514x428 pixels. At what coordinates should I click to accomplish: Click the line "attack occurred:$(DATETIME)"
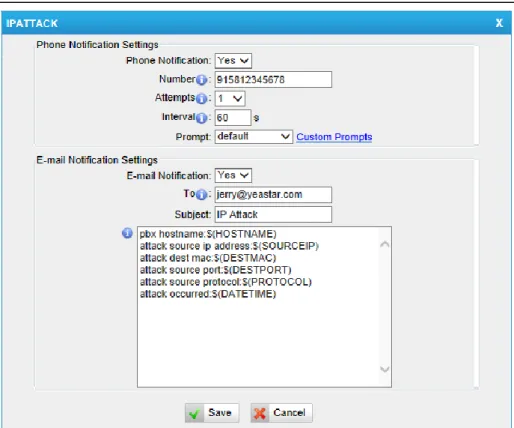coord(208,294)
